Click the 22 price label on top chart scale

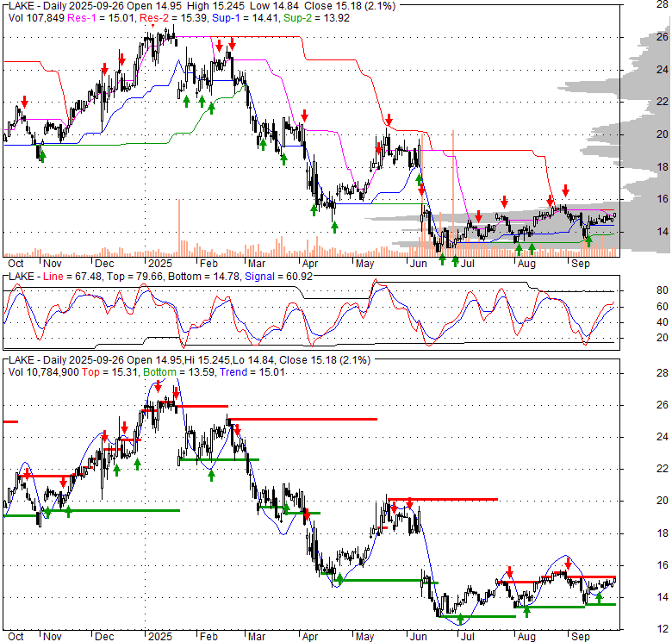[663, 101]
